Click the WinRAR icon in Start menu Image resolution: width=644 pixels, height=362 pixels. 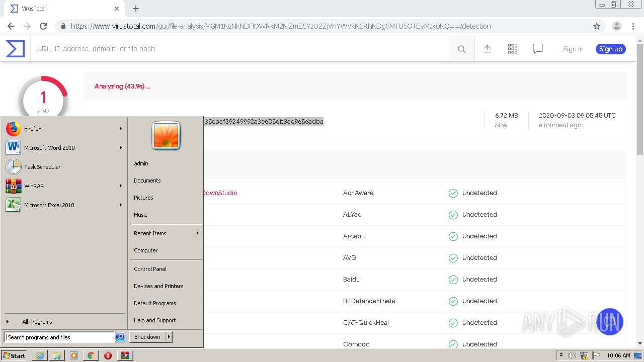click(13, 186)
